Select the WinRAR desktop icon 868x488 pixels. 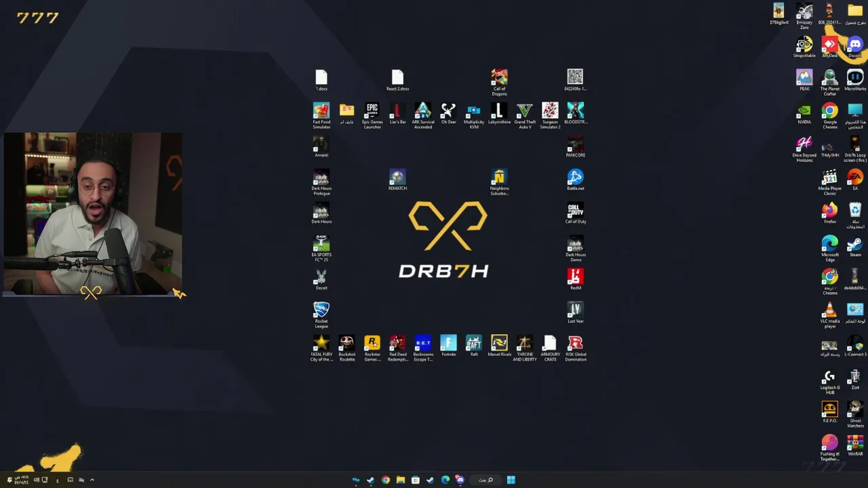855,446
